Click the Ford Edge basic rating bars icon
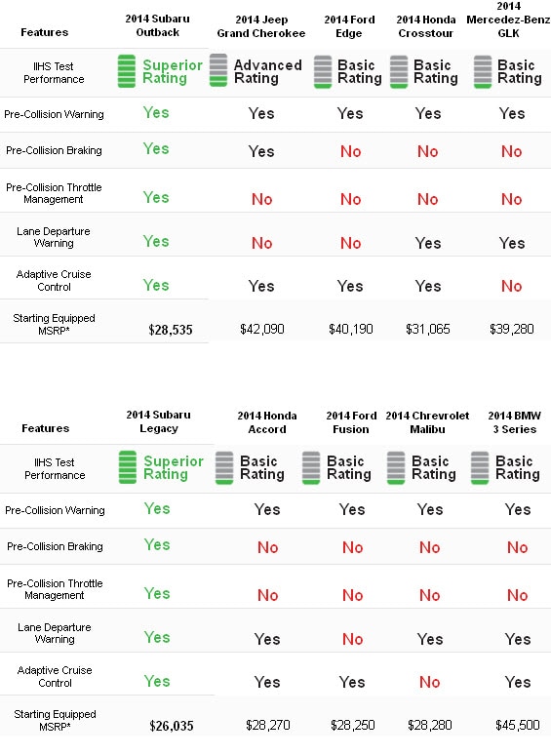The width and height of the screenshot is (551, 756). click(x=323, y=72)
